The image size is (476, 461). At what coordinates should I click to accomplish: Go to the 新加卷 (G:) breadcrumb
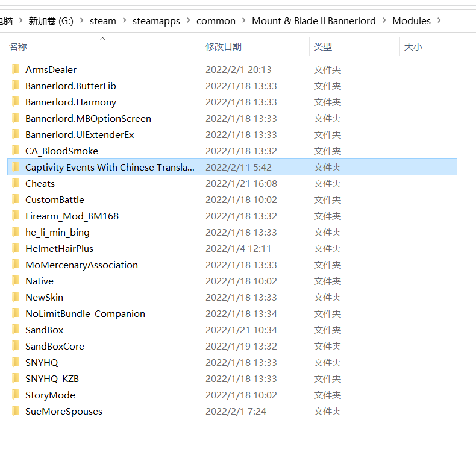51,20
